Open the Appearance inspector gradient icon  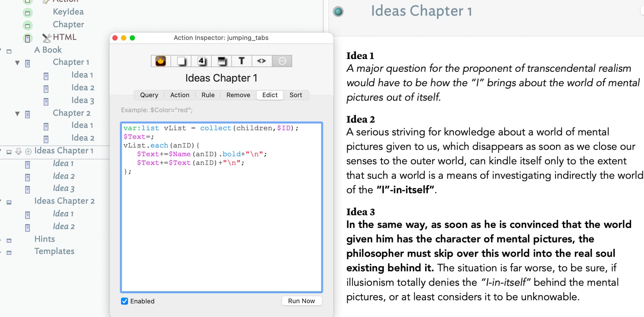[222, 61]
